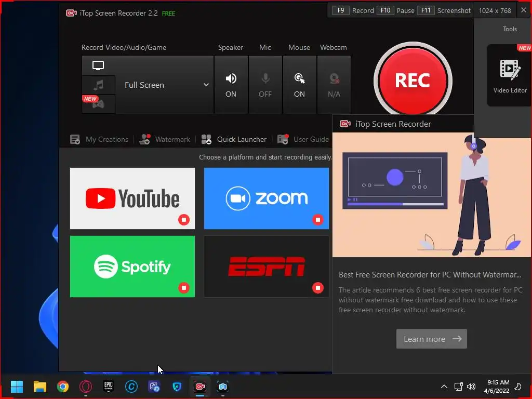Show hidden system tray icons chevron
Screen dimensions: 532x399
444,387
